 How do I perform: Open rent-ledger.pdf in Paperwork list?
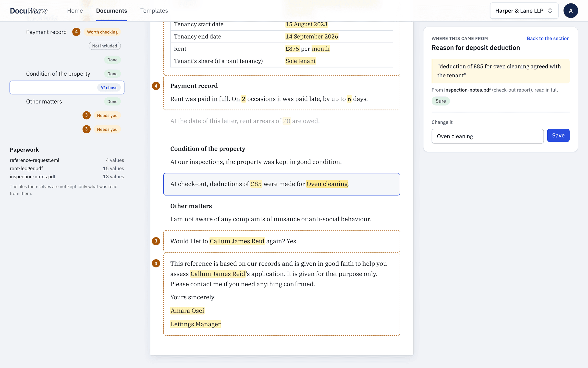26,168
